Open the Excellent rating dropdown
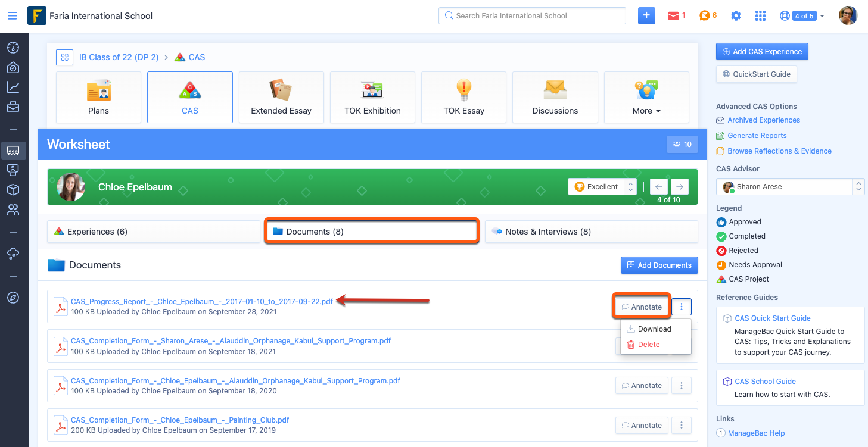The image size is (868, 447). (602, 187)
